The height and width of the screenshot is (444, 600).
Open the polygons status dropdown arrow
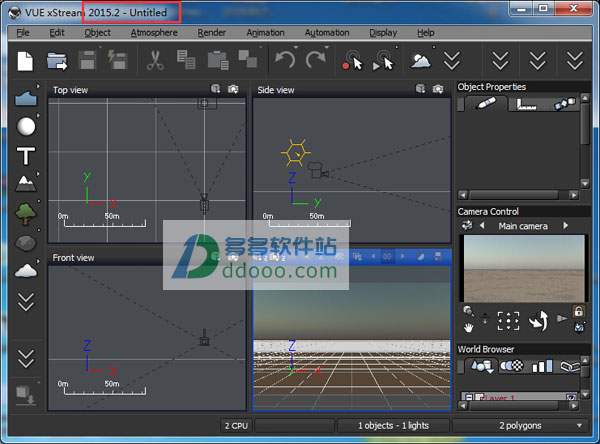click(x=579, y=426)
